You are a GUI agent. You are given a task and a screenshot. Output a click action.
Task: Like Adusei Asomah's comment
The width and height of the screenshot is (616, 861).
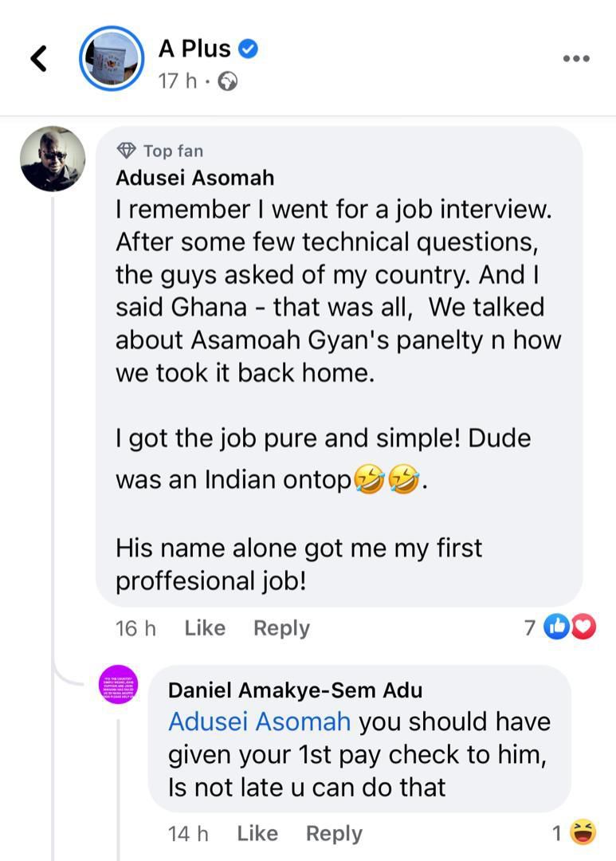pyautogui.click(x=204, y=627)
